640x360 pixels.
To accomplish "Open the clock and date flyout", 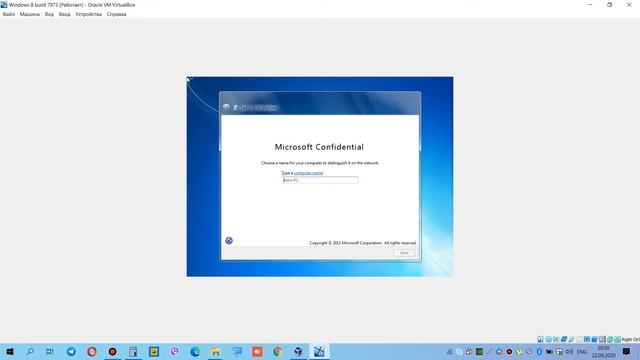I will pos(603,351).
